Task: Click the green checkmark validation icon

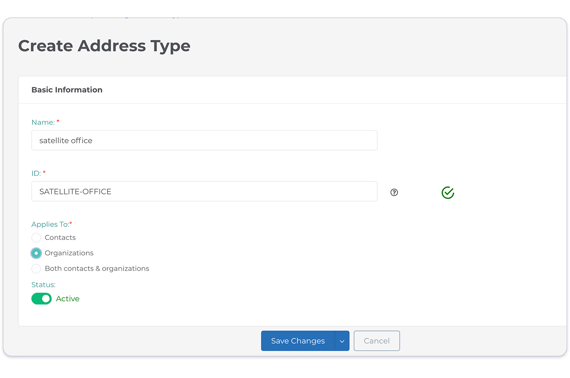Action: (x=447, y=192)
